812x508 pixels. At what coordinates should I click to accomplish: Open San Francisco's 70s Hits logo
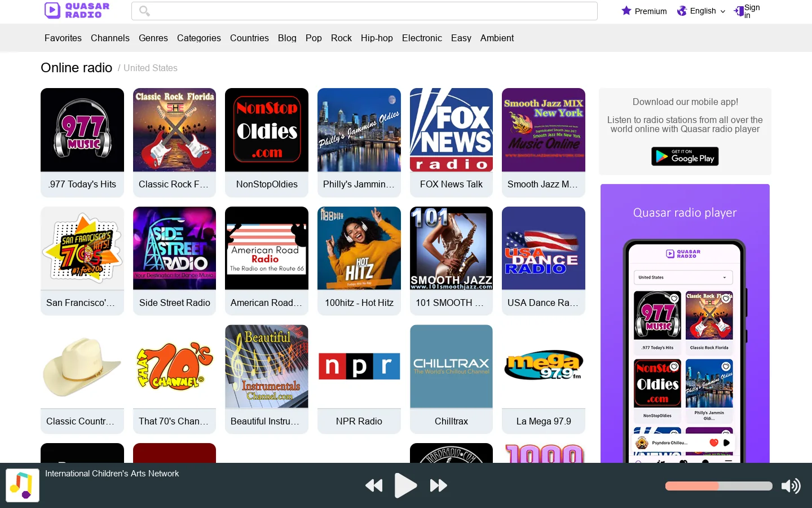(82, 248)
